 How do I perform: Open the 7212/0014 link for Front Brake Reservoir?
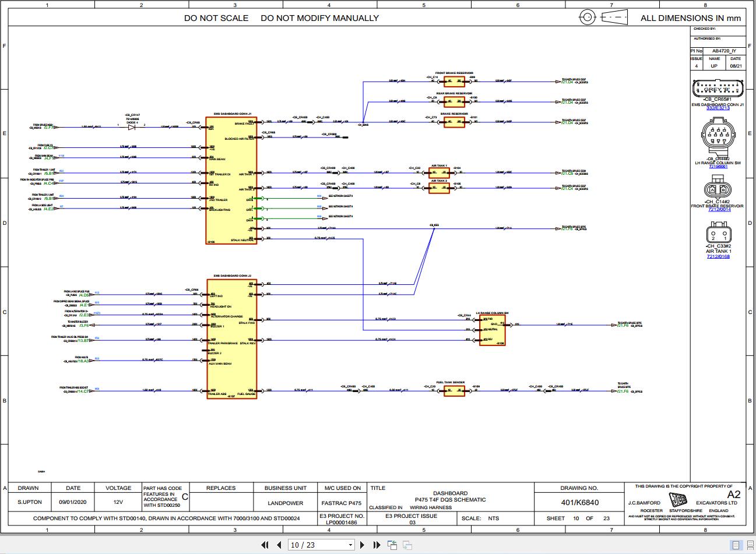[718, 209]
